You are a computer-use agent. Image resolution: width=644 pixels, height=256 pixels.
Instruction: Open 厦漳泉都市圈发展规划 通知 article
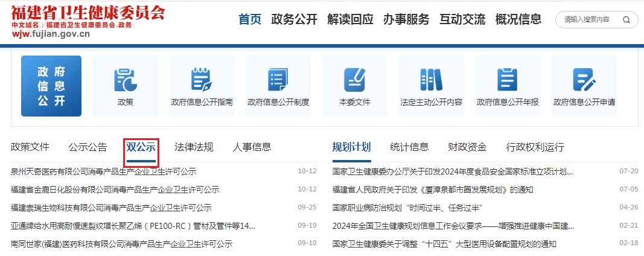(433, 190)
